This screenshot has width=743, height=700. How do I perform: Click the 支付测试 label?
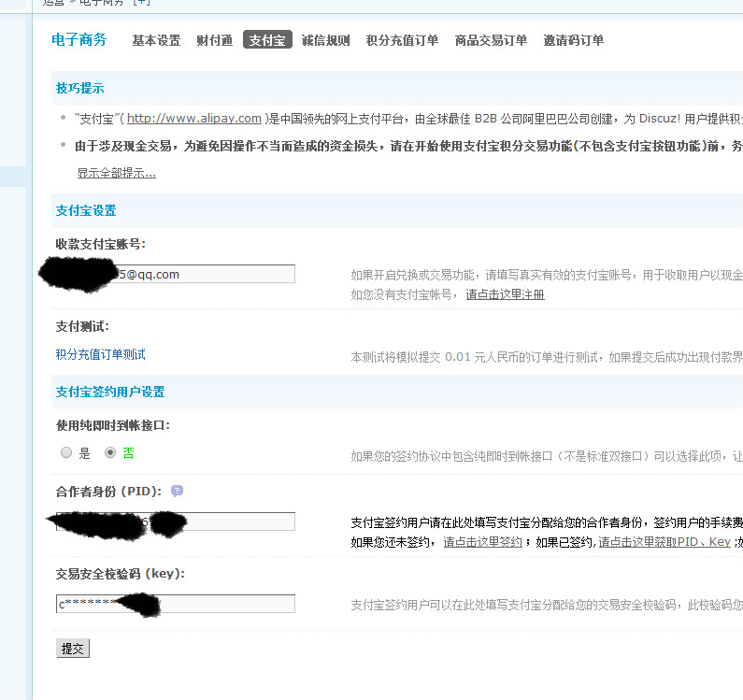tap(82, 326)
